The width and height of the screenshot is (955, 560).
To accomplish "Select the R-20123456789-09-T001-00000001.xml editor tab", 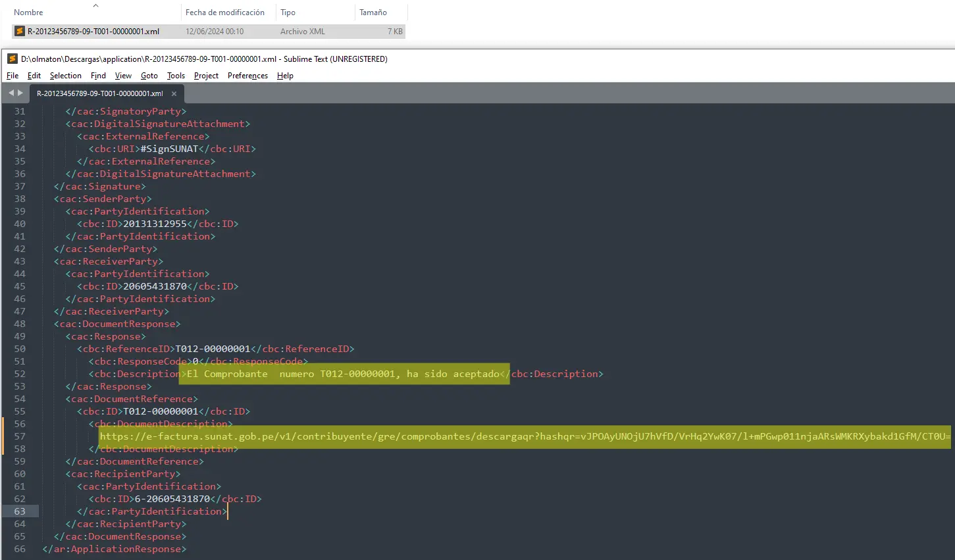I will (x=100, y=93).
